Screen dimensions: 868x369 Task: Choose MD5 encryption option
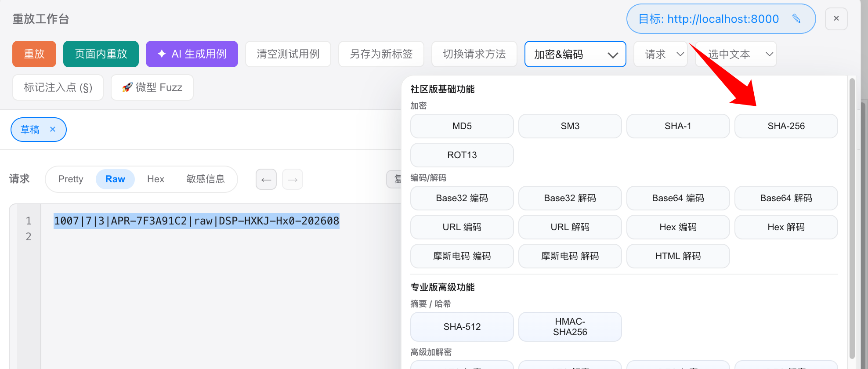click(x=462, y=126)
